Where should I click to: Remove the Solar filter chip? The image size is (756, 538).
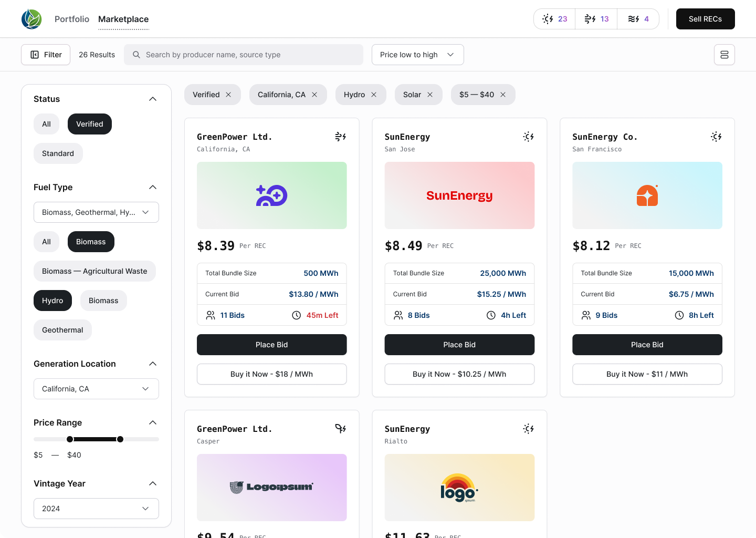point(430,95)
